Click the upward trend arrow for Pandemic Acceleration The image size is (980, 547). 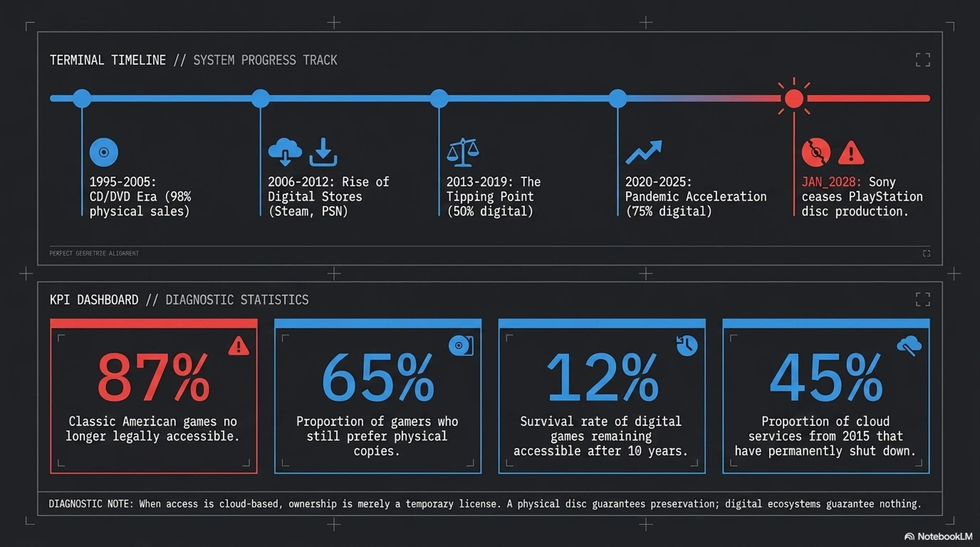pyautogui.click(x=644, y=152)
